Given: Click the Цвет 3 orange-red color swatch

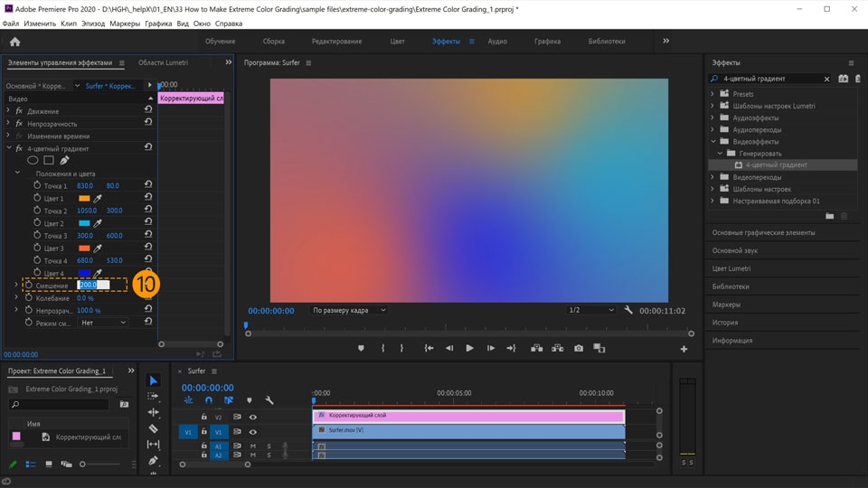Looking at the screenshot, I should (84, 248).
